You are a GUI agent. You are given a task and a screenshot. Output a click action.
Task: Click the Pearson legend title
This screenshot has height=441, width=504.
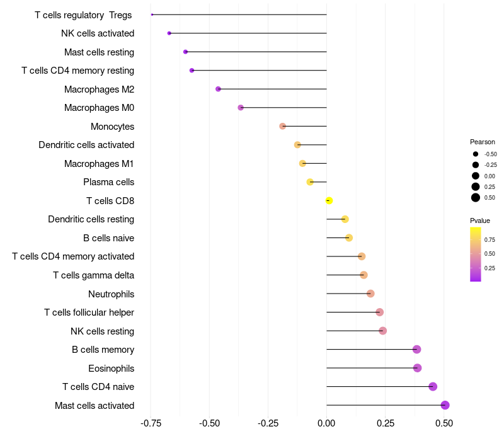[x=482, y=142]
